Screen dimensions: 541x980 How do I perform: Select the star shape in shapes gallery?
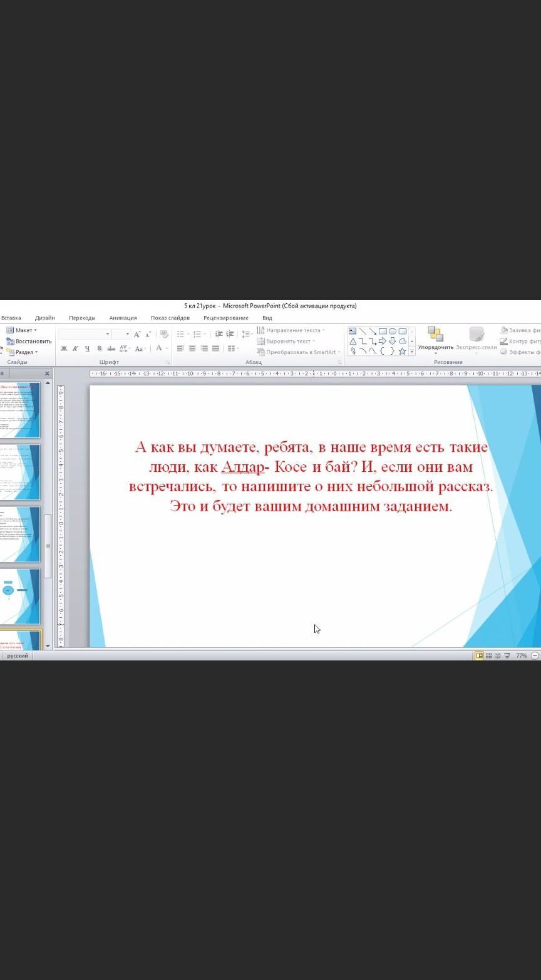[x=403, y=352]
